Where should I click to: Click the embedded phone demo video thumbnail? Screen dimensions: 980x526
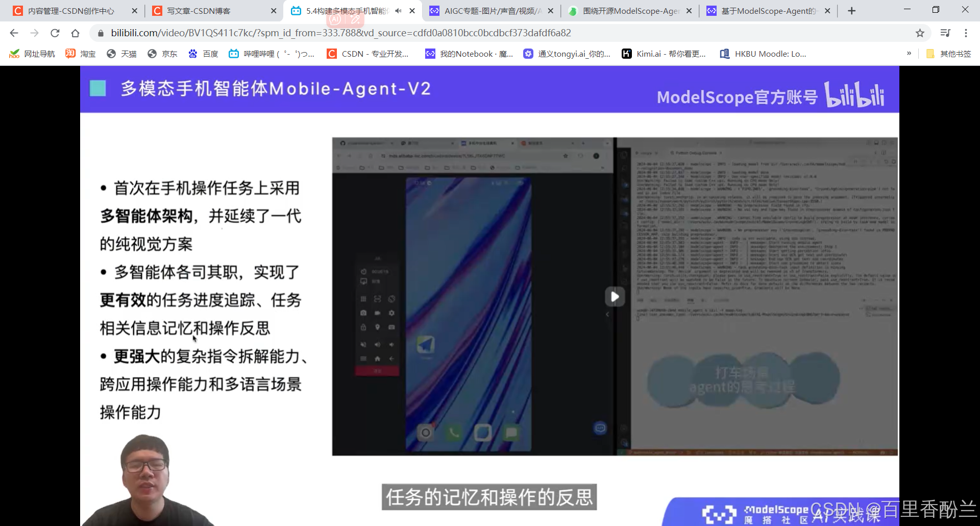(x=468, y=314)
